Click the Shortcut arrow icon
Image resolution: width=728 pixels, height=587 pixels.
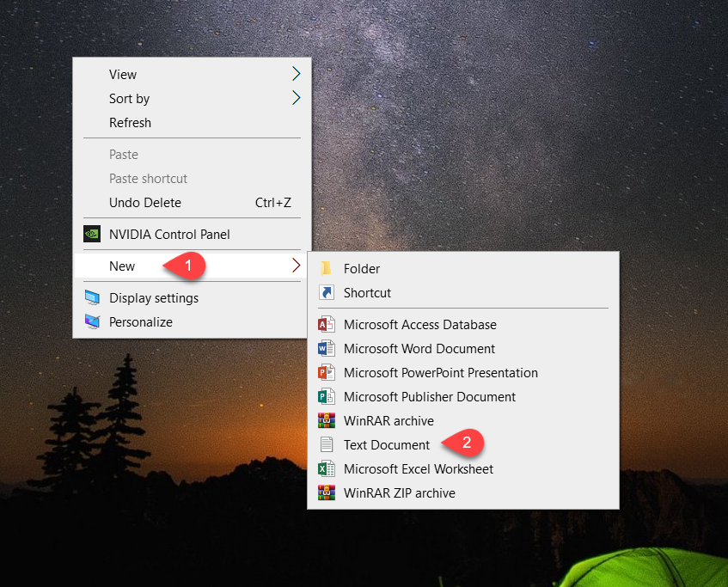click(x=327, y=292)
